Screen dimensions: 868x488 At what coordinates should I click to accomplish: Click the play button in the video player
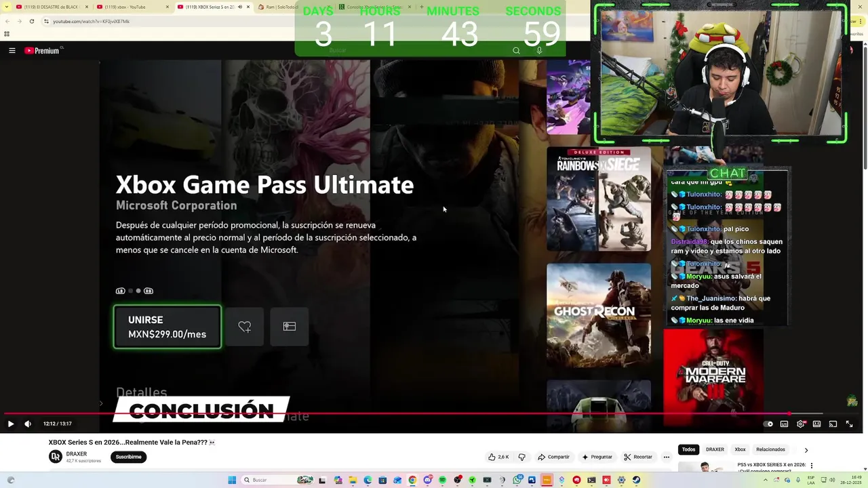coord(11,424)
